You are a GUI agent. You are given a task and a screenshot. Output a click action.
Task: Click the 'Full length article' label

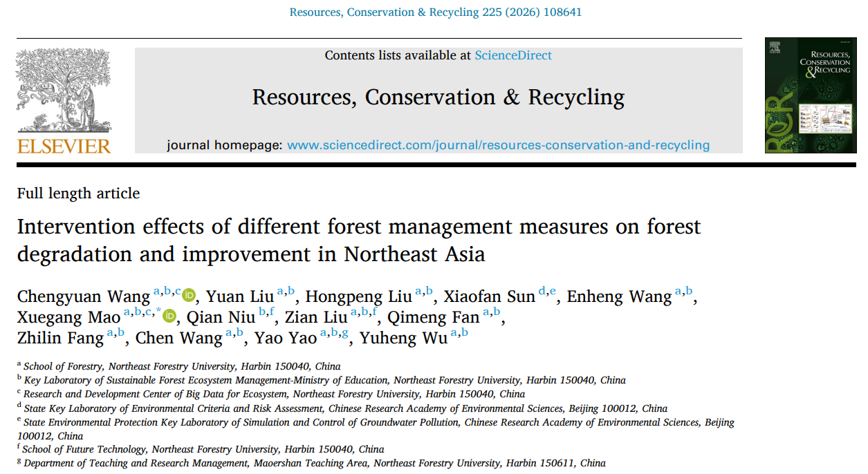pyautogui.click(x=78, y=193)
